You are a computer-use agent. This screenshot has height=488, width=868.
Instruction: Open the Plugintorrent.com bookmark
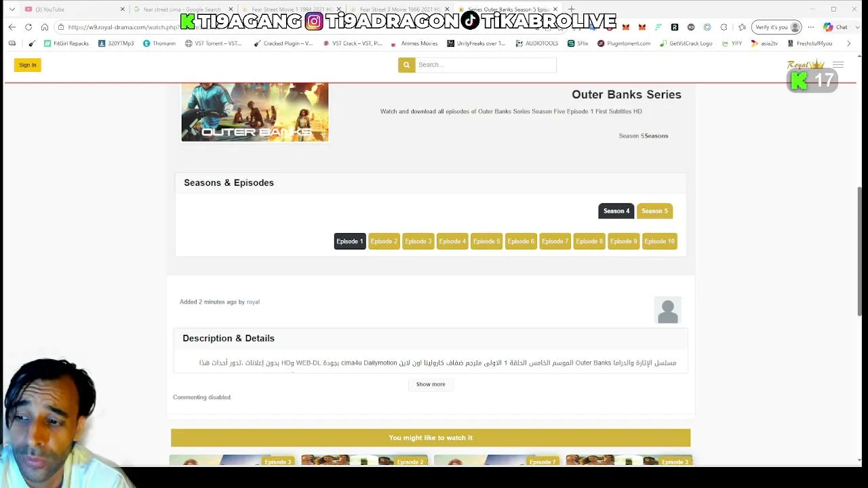(624, 43)
